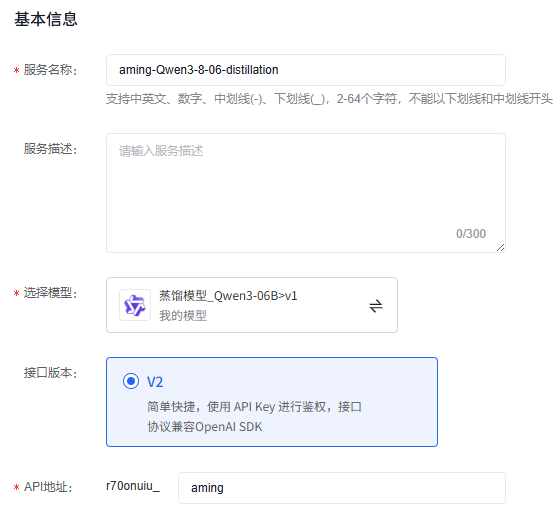Click the 基本信息 section heading
Screen dimensions: 560x509
coord(46,19)
